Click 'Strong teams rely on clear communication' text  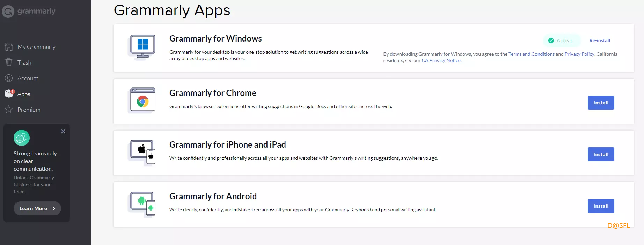pyautogui.click(x=35, y=161)
